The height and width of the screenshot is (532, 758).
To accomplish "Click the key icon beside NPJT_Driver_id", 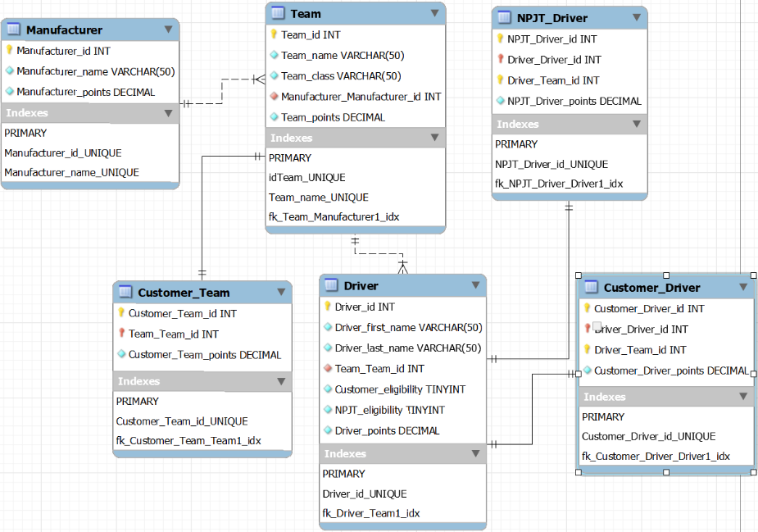I will pos(498,39).
